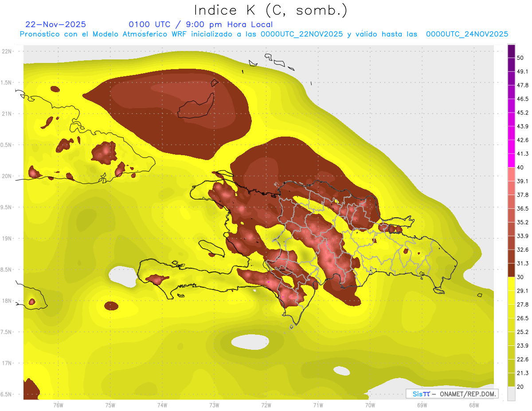532x411 pixels.
Task: Click the "25.2" color scale label
Action: click(523, 332)
